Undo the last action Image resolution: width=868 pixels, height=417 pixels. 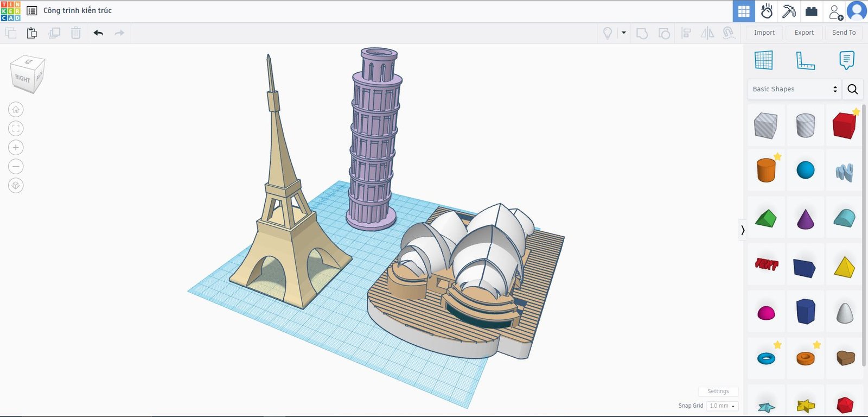coord(98,33)
